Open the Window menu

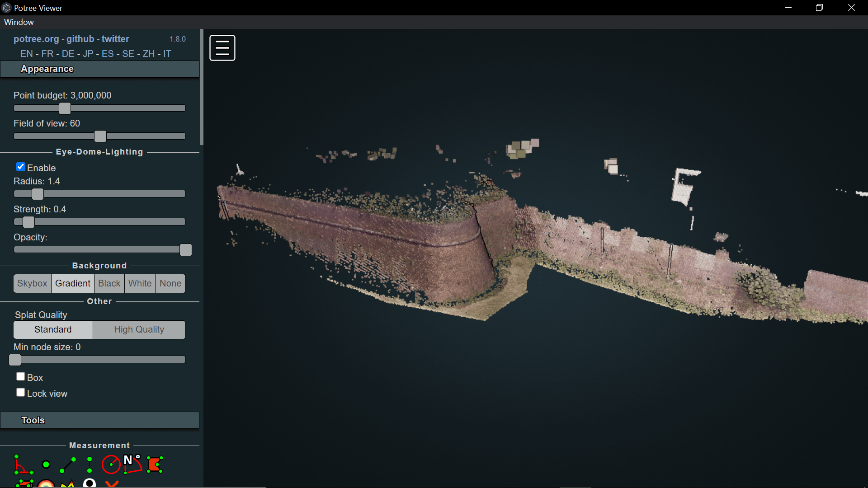click(19, 22)
